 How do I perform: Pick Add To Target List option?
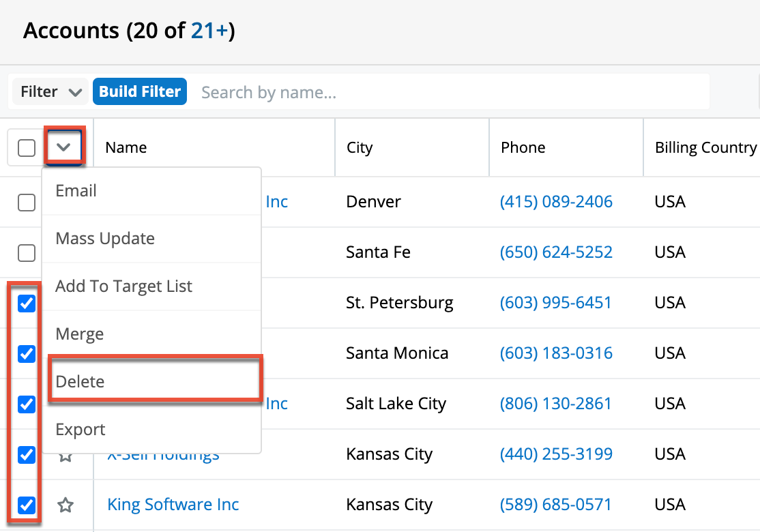coord(123,286)
